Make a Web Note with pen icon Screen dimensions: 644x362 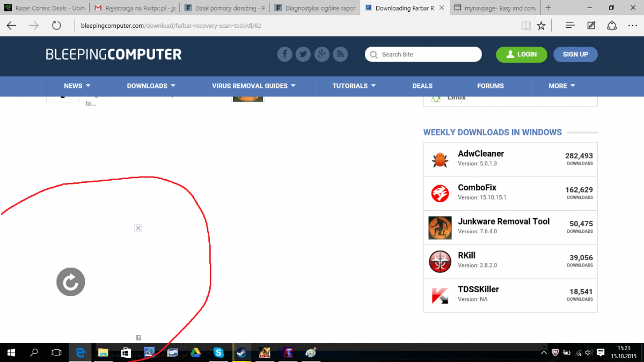click(x=591, y=26)
